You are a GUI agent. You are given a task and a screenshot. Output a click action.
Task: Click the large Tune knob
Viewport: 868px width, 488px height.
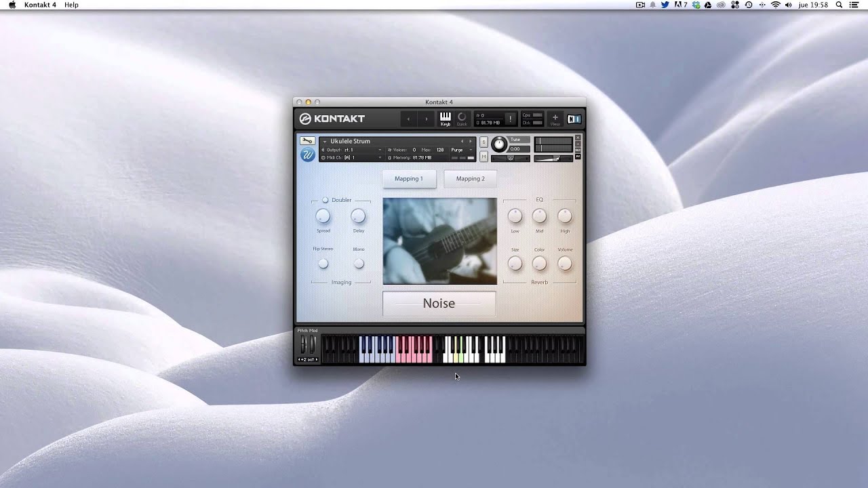coord(499,144)
